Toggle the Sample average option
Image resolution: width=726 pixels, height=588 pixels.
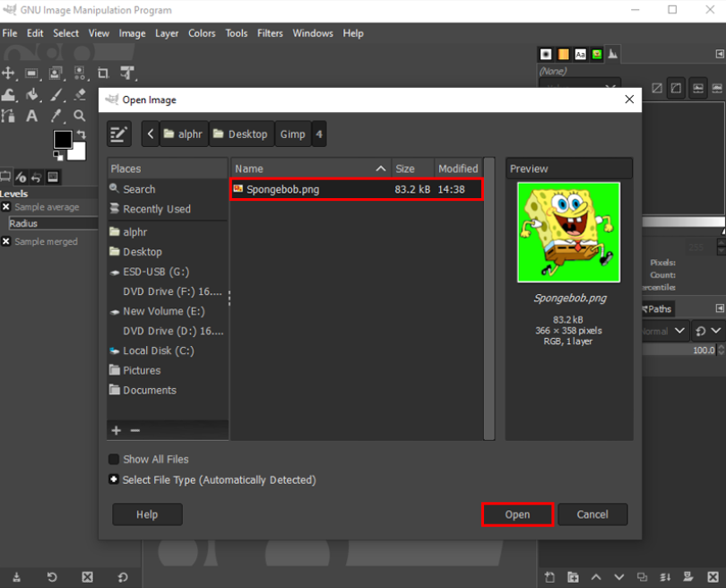tap(6, 207)
